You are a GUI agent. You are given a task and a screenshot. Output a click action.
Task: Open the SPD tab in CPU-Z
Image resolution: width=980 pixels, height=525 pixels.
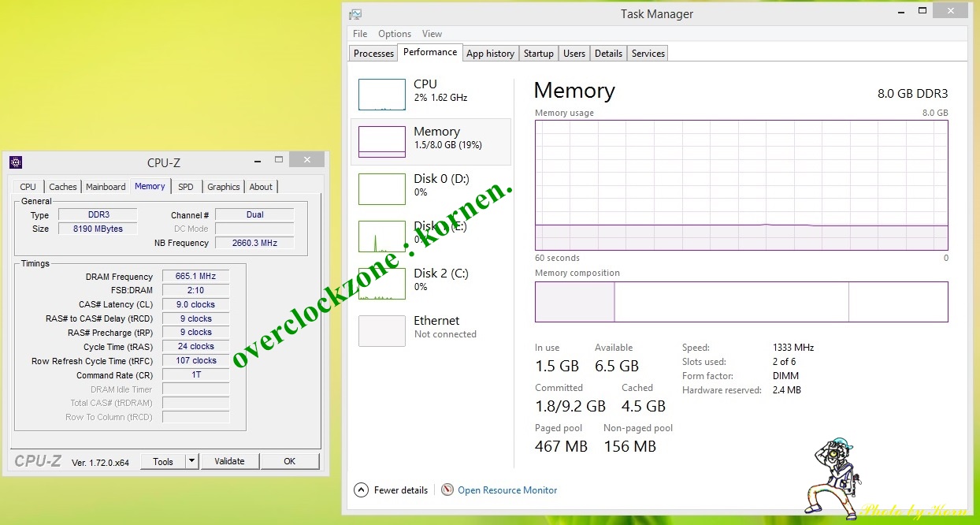tap(185, 187)
